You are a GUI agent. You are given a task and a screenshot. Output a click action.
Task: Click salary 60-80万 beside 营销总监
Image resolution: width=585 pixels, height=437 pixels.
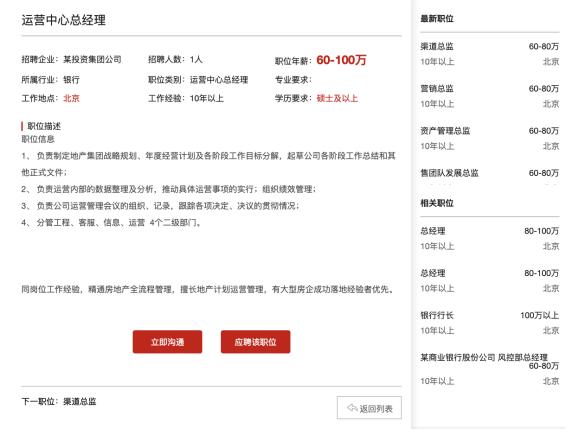click(544, 88)
